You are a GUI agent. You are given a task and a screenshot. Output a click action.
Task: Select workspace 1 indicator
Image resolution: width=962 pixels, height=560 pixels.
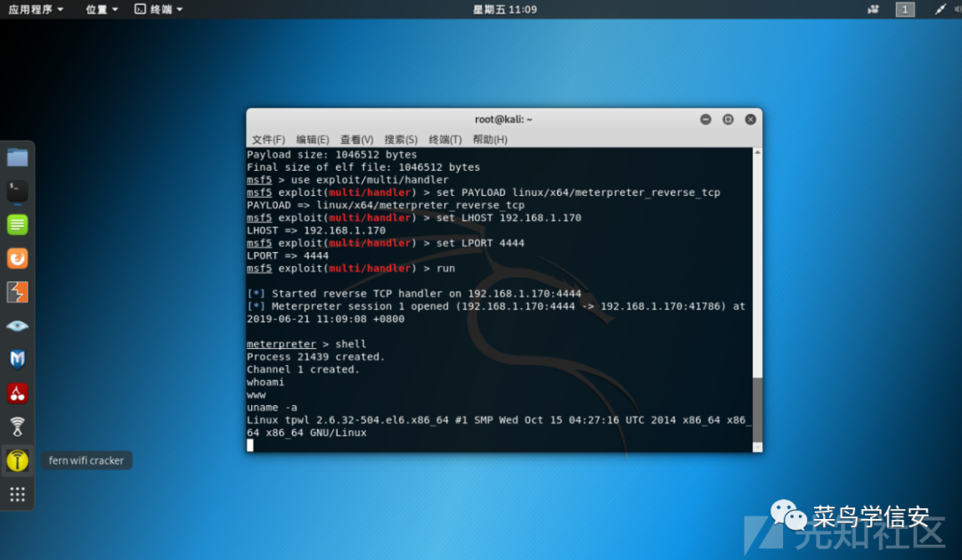click(x=905, y=9)
